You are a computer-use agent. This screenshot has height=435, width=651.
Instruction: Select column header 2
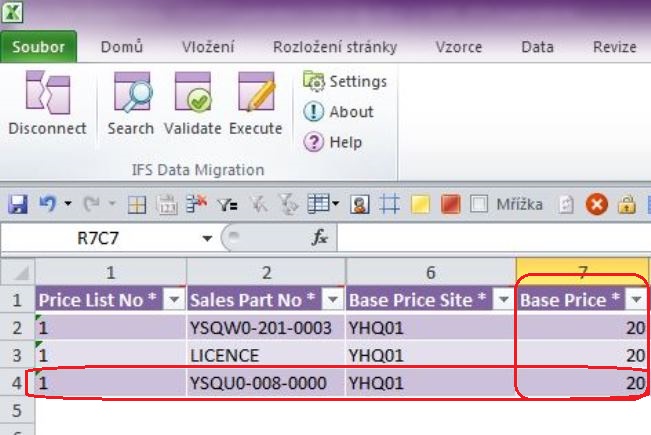(266, 272)
